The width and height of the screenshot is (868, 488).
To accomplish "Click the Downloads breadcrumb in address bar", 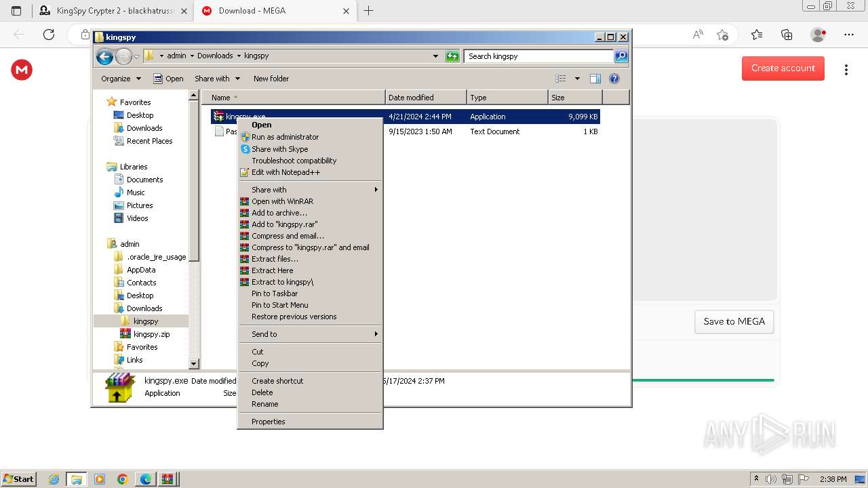I will (215, 56).
